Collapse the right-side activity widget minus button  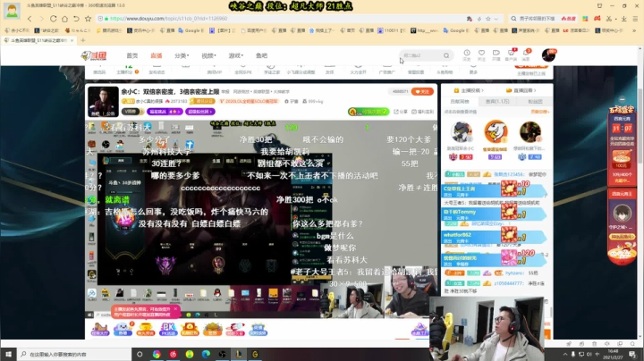tap(622, 99)
